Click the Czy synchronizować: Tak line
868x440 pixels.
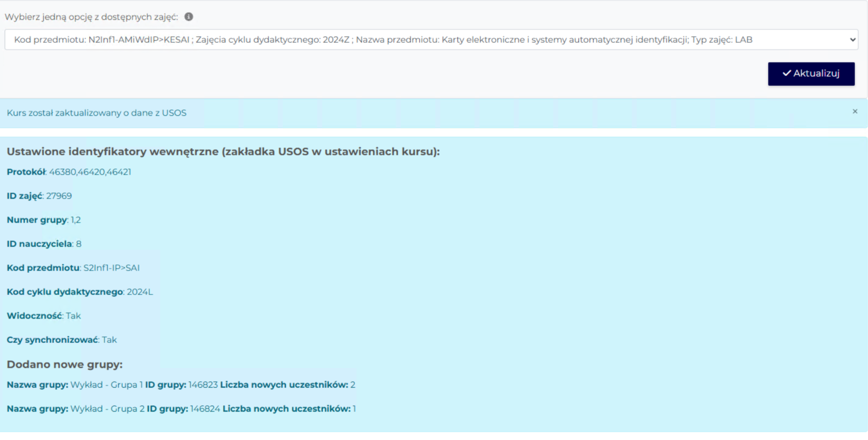(62, 340)
